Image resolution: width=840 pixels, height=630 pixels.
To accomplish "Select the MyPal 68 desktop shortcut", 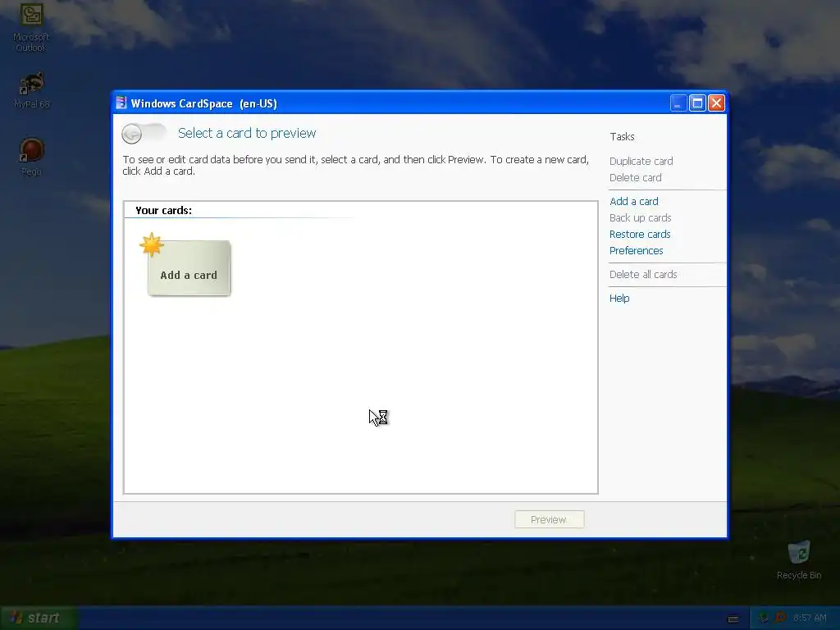I will (32, 90).
